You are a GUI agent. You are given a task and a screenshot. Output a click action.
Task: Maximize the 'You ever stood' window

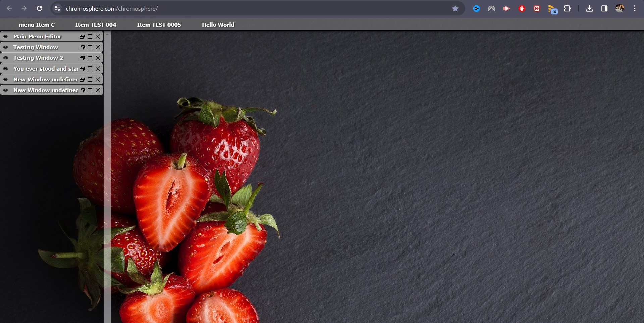coord(90,68)
